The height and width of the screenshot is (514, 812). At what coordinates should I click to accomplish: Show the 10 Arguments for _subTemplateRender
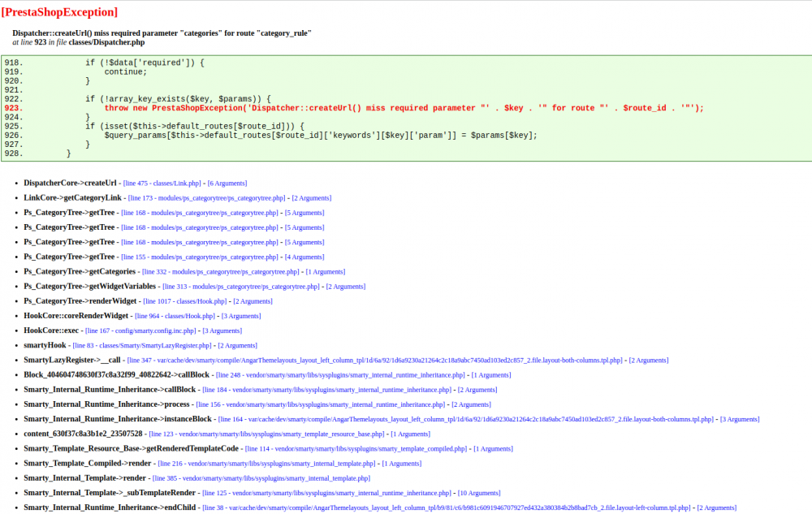(x=479, y=494)
